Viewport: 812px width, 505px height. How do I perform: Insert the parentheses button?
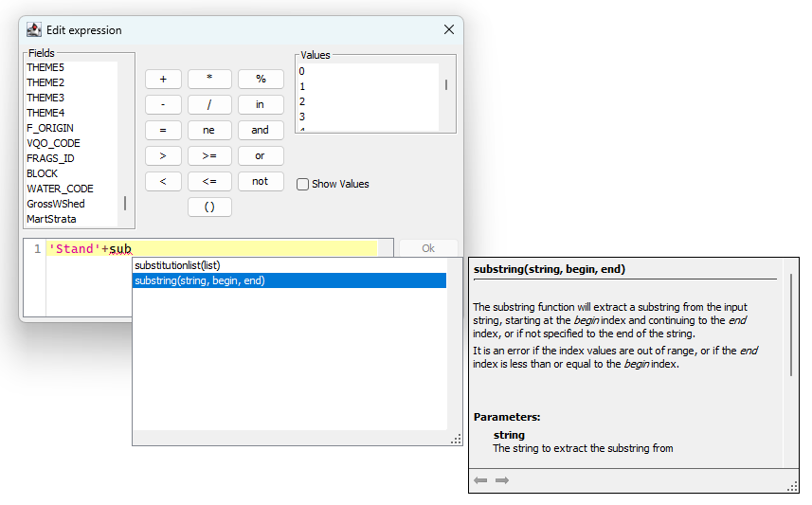209,207
